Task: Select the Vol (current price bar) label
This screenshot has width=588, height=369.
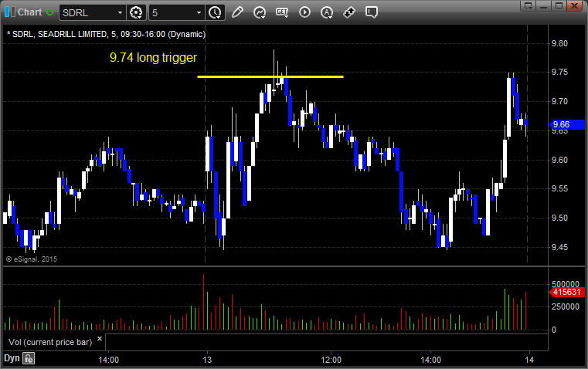Action: coord(50,342)
